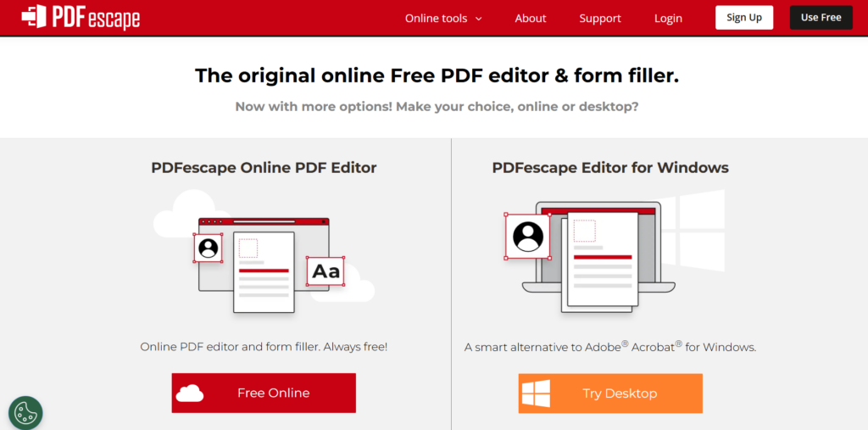This screenshot has width=868, height=430.
Task: Open the cookie settings icon
Action: click(x=25, y=413)
